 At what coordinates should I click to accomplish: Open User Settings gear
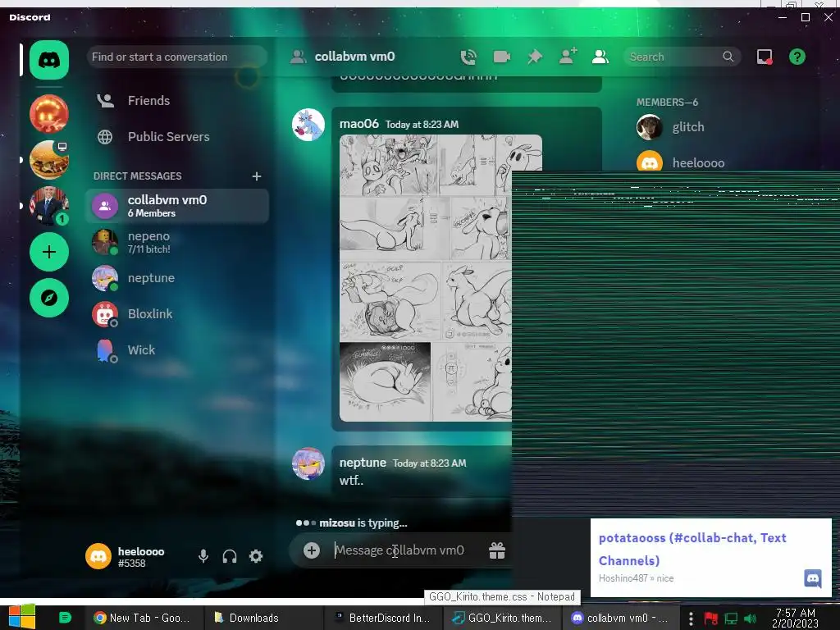[256, 556]
